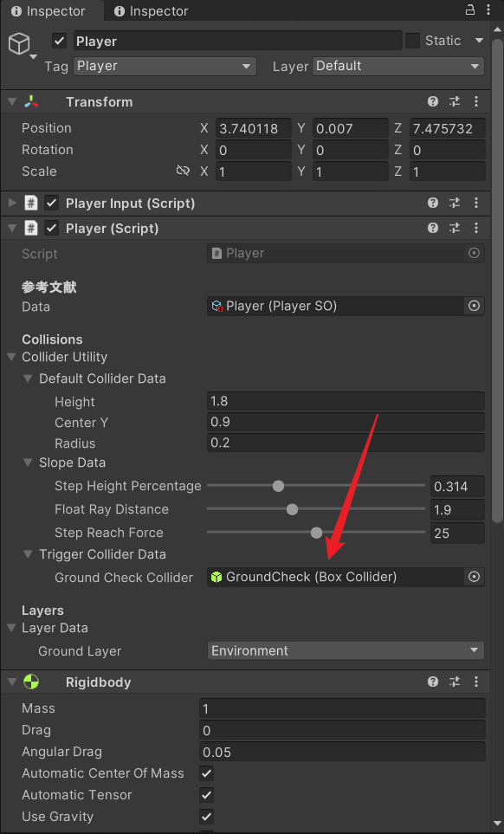This screenshot has width=504, height=834.
Task: Expand the Player Input script component
Action: (x=12, y=203)
